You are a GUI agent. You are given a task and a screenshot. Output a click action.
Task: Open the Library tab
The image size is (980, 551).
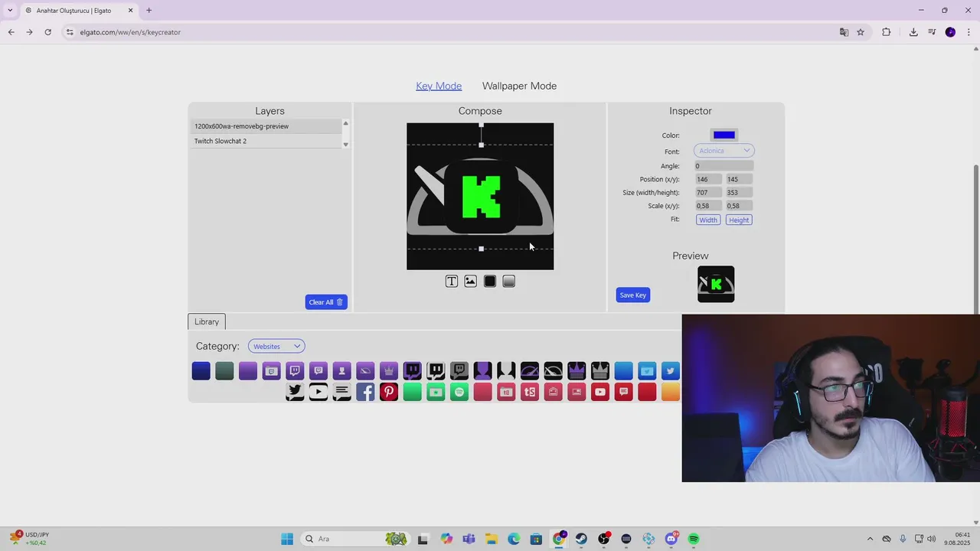[207, 321]
